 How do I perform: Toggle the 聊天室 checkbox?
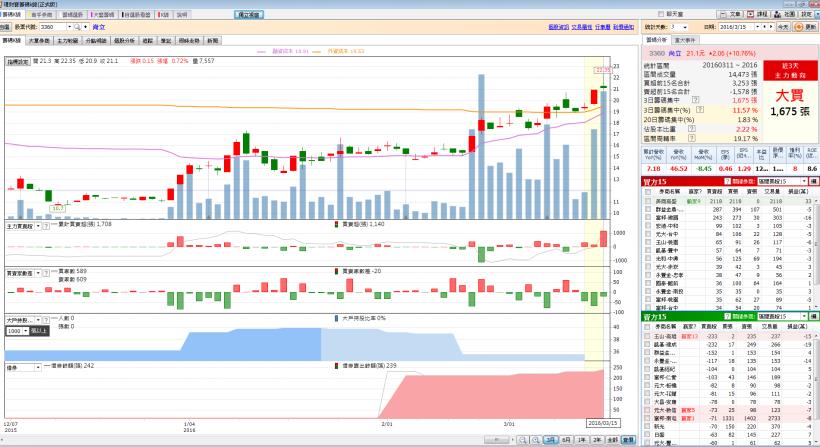660,14
